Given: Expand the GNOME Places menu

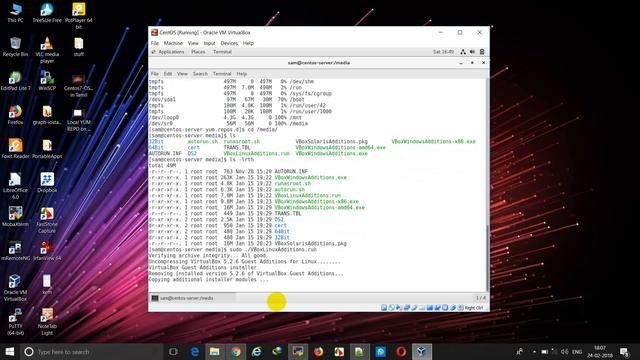Looking at the screenshot, I should (x=198, y=52).
